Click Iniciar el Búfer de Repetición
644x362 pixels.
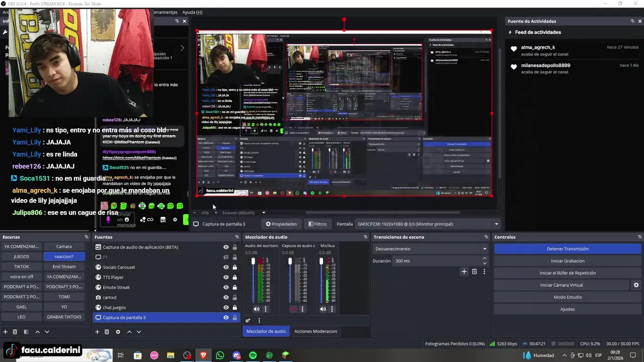[568, 273]
